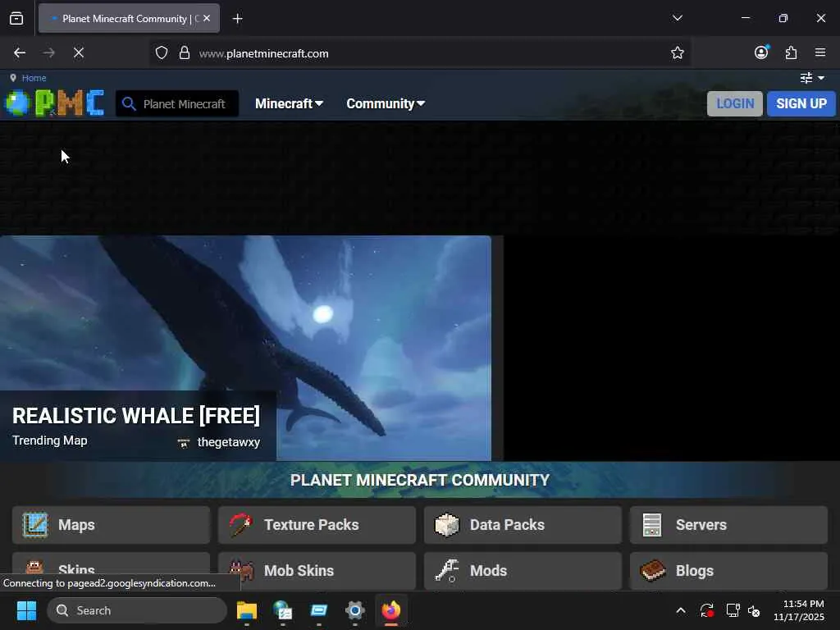
Task: Click the magnifier icon in the site search box
Action: coord(129,103)
